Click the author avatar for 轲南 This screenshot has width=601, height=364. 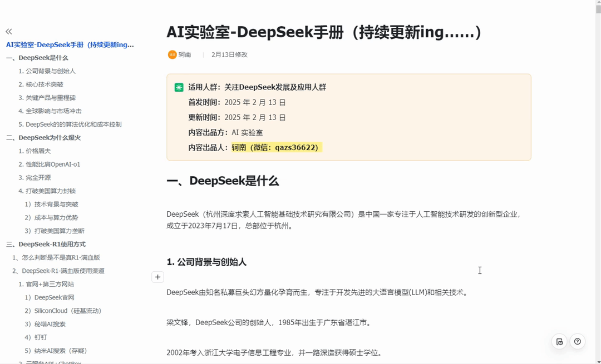click(172, 54)
